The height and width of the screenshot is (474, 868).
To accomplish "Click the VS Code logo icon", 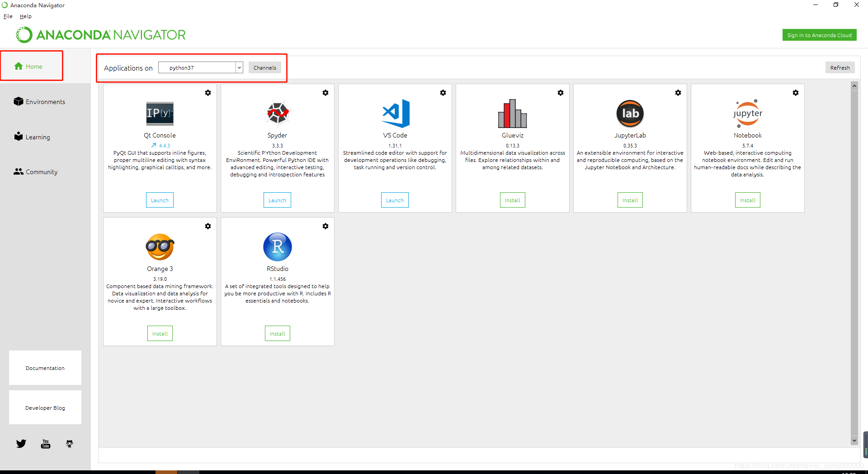I will pyautogui.click(x=396, y=113).
